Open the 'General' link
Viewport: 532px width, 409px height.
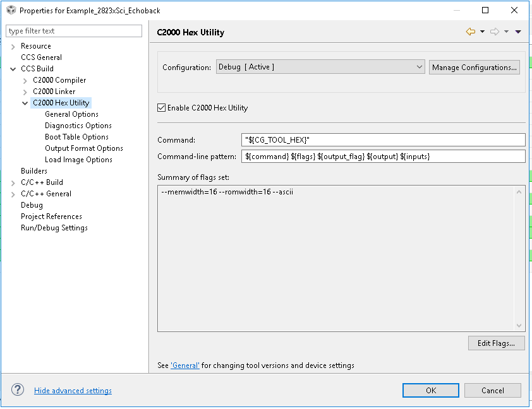pos(185,365)
